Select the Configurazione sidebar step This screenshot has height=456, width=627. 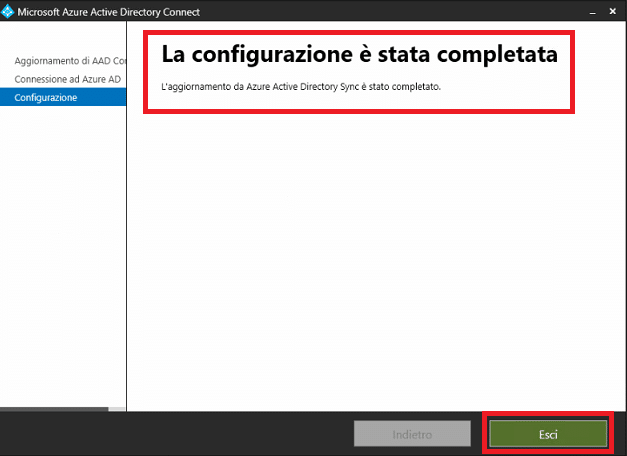pos(63,97)
